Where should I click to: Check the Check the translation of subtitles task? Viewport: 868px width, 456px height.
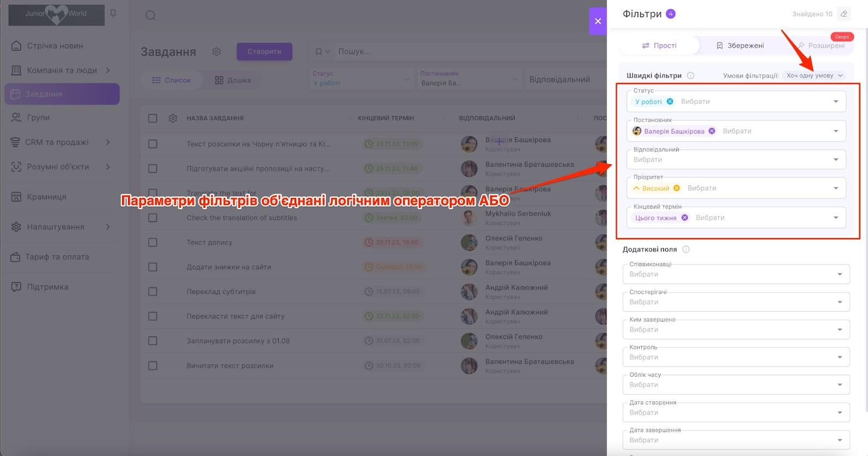tap(153, 218)
